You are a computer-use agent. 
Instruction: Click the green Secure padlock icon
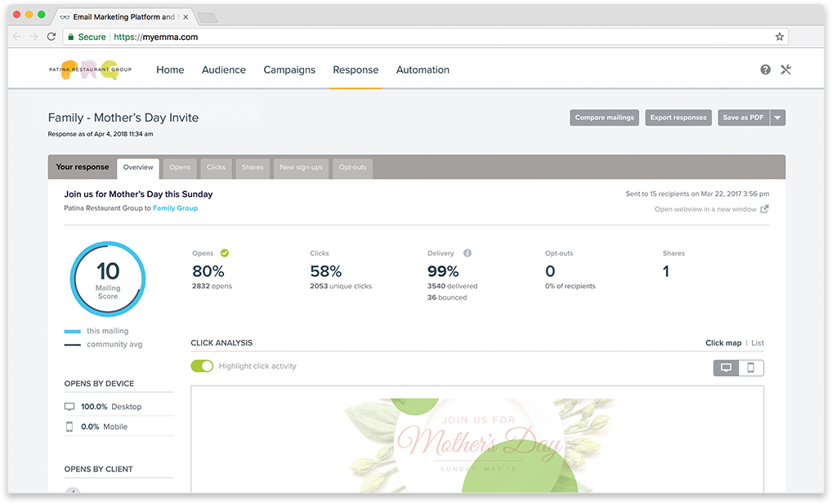tap(70, 37)
